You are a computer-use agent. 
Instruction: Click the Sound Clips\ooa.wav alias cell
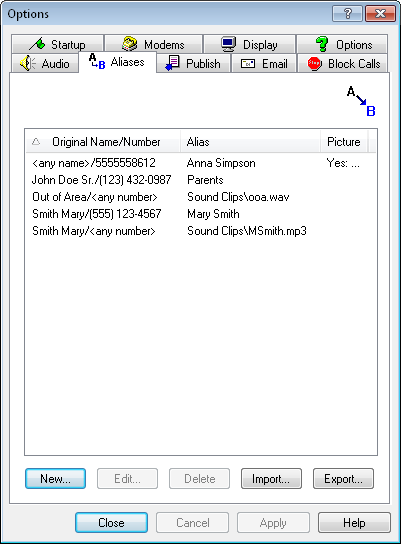(x=238, y=197)
